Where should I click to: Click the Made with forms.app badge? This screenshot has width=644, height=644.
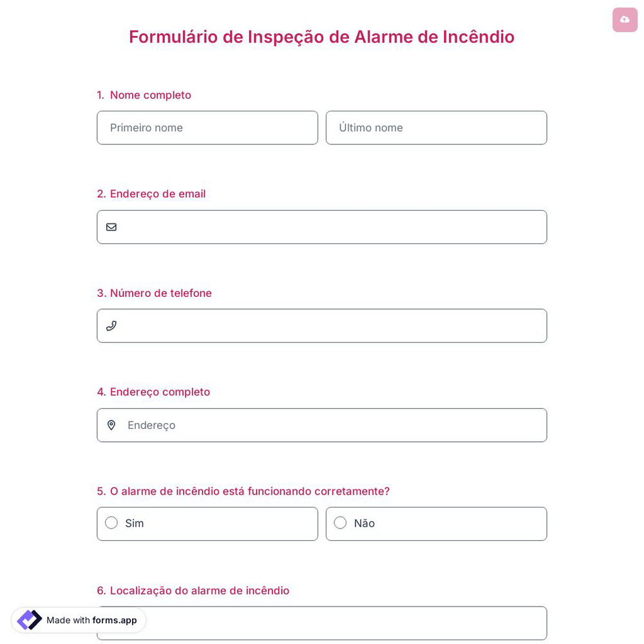pos(78,620)
